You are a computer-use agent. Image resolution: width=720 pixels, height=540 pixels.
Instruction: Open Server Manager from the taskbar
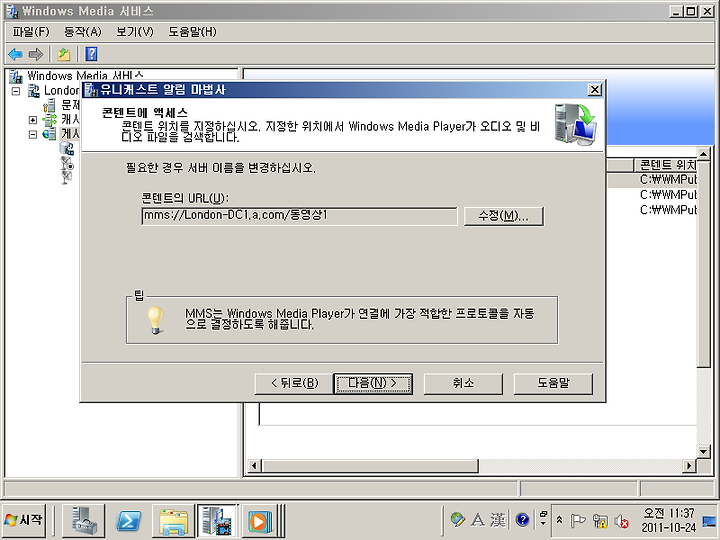point(84,521)
